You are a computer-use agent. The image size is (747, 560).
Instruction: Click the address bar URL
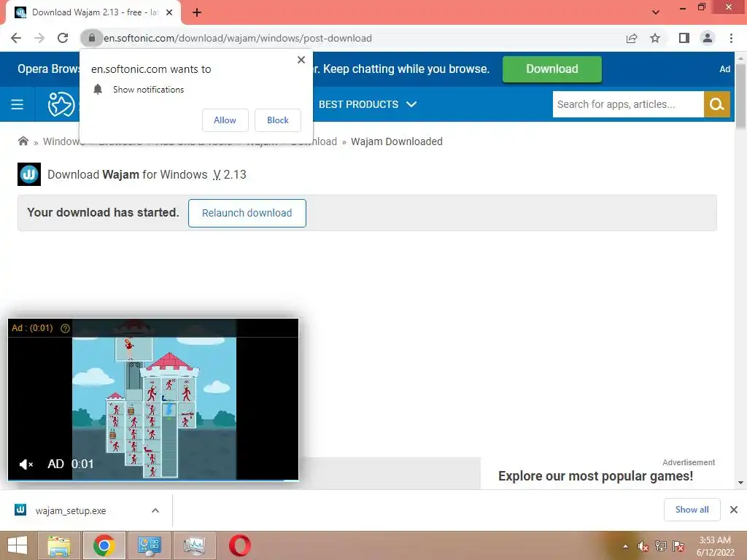pos(238,38)
